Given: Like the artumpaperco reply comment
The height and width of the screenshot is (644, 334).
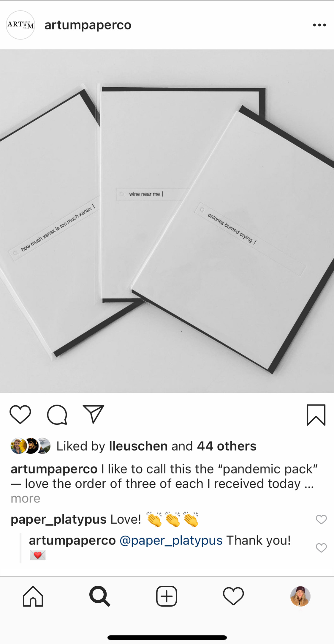Looking at the screenshot, I should coord(321,548).
